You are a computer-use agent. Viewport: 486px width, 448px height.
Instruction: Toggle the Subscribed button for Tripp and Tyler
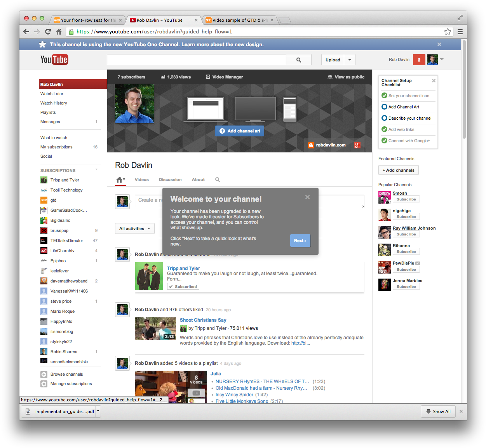coord(183,287)
